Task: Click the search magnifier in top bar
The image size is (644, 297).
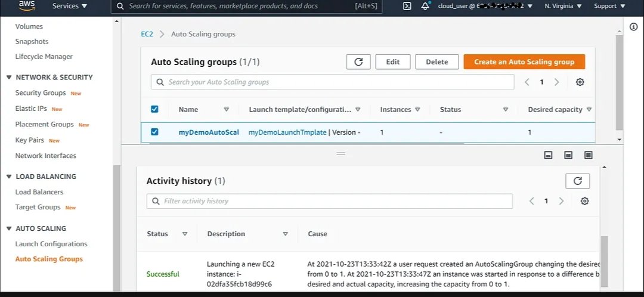Action: [120, 6]
